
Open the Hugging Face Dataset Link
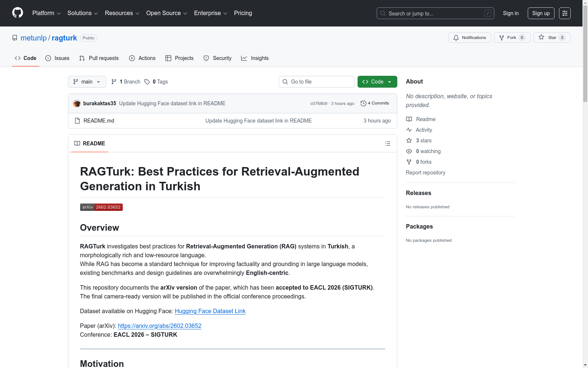pyautogui.click(x=210, y=311)
